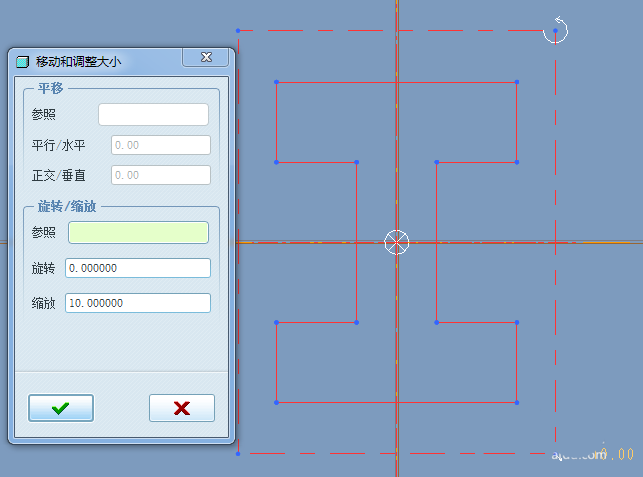Click the 缩放 scale input field
This screenshot has width=643, height=477.
pyautogui.click(x=138, y=302)
